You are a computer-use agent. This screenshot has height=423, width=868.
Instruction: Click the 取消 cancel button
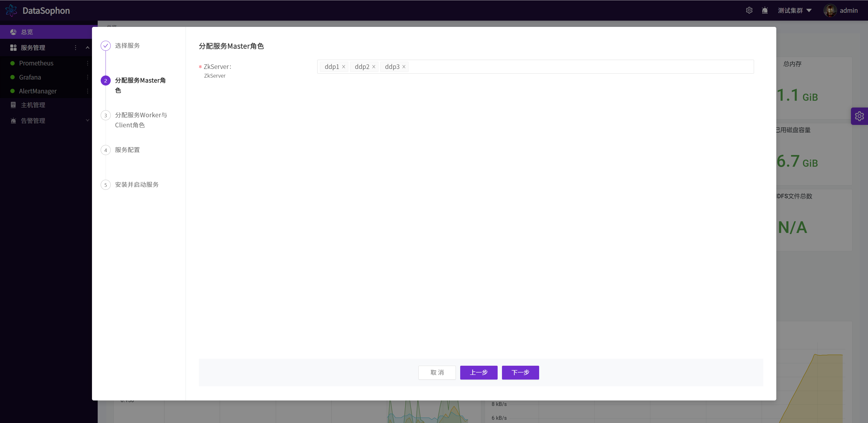437,373
